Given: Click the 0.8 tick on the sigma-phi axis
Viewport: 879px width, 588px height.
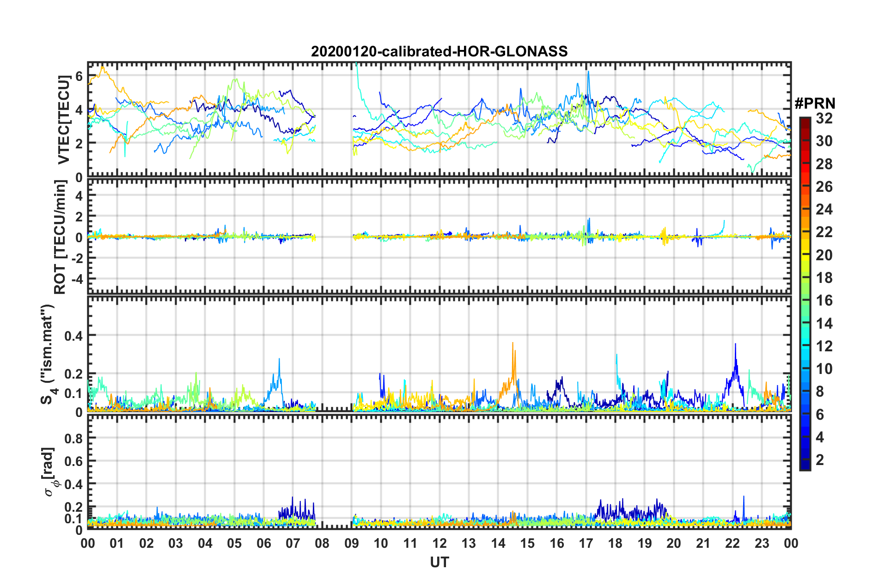Looking at the screenshot, I should [74, 438].
